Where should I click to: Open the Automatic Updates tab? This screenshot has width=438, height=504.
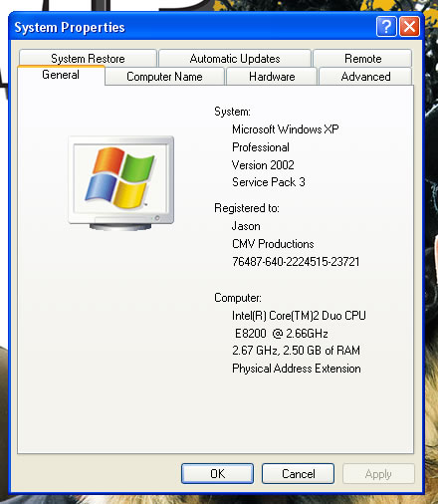[235, 59]
